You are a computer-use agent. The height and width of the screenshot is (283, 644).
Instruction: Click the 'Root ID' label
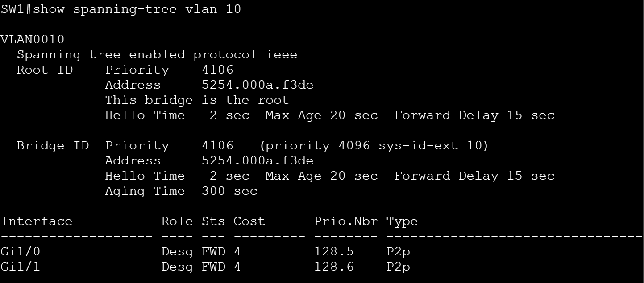(45, 70)
